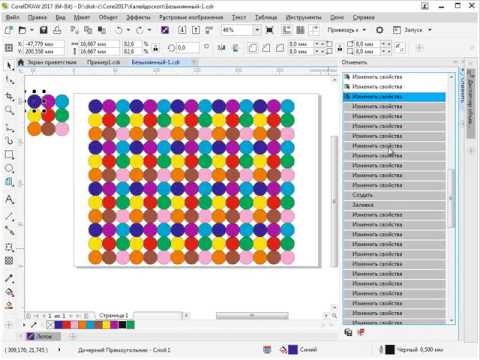Image resolution: width=480 pixels, height=360 pixels.
Task: Click the Copy icon
Action: tap(88, 30)
